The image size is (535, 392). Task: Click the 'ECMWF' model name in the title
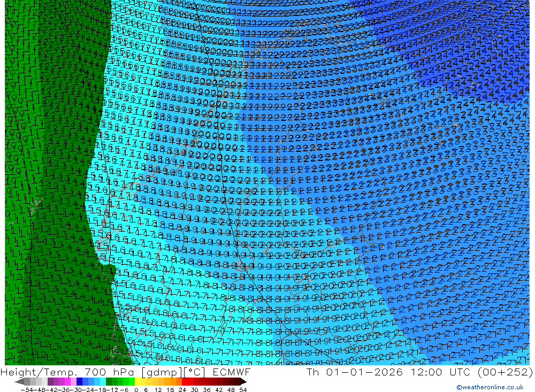(x=231, y=372)
